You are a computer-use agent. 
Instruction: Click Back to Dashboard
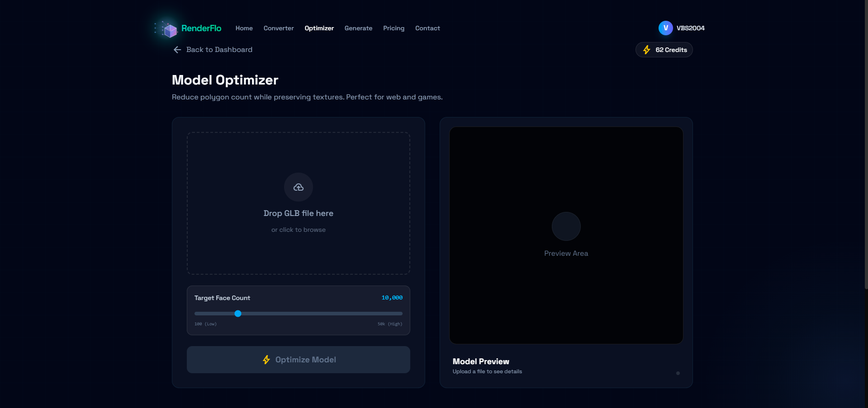pyautogui.click(x=219, y=50)
